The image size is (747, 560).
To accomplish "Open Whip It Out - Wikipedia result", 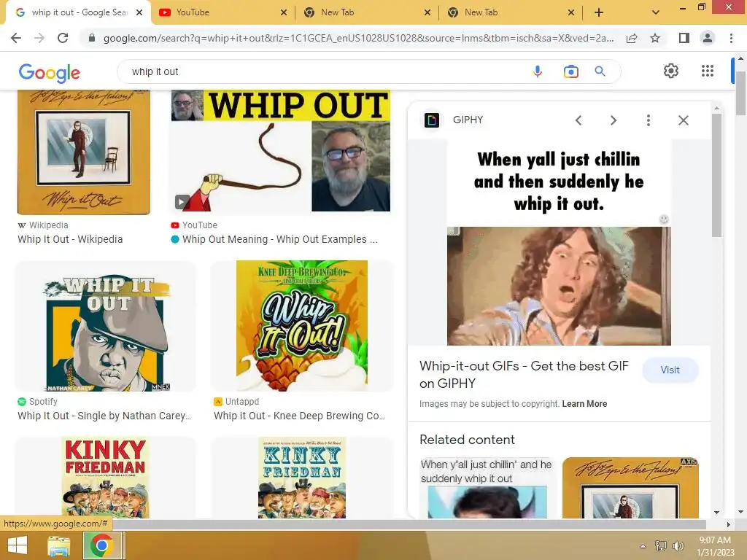I will 70,239.
